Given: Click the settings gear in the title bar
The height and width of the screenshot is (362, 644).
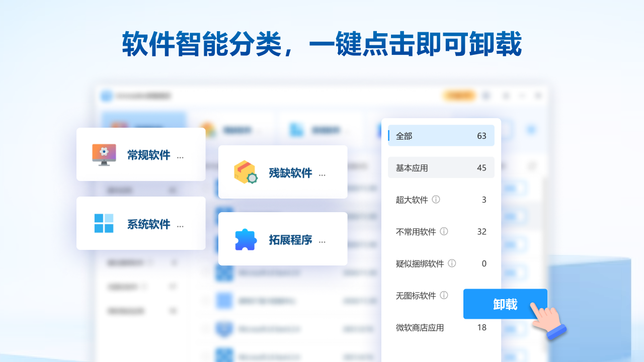Looking at the screenshot, I should point(486,95).
